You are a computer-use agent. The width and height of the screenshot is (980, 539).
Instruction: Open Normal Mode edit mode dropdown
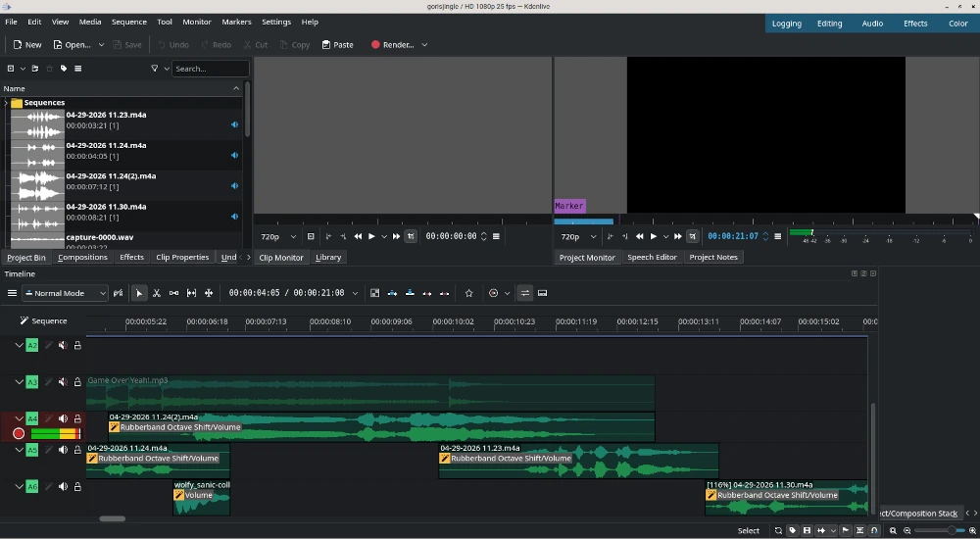(x=65, y=293)
